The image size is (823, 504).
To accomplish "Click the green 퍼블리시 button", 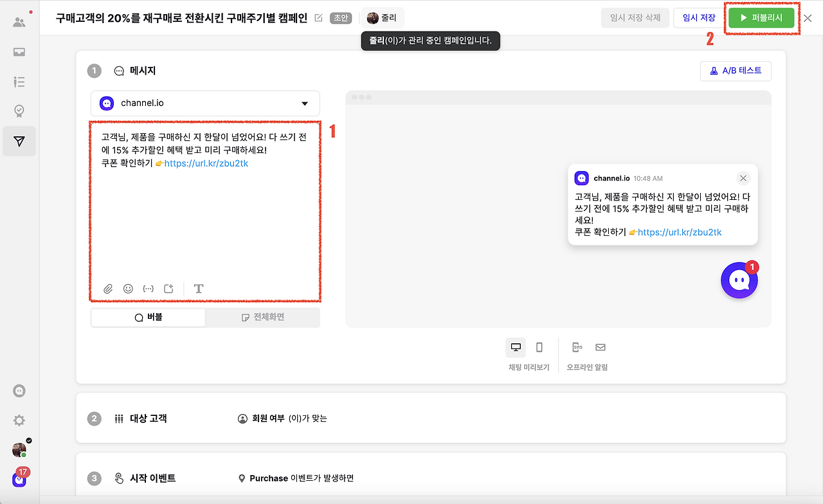I will [761, 18].
